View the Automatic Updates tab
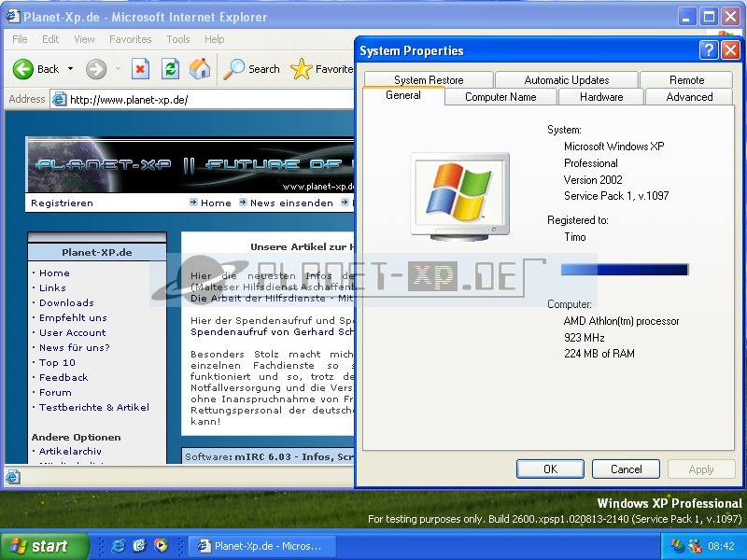Viewport: 747px width, 560px height. (x=566, y=79)
